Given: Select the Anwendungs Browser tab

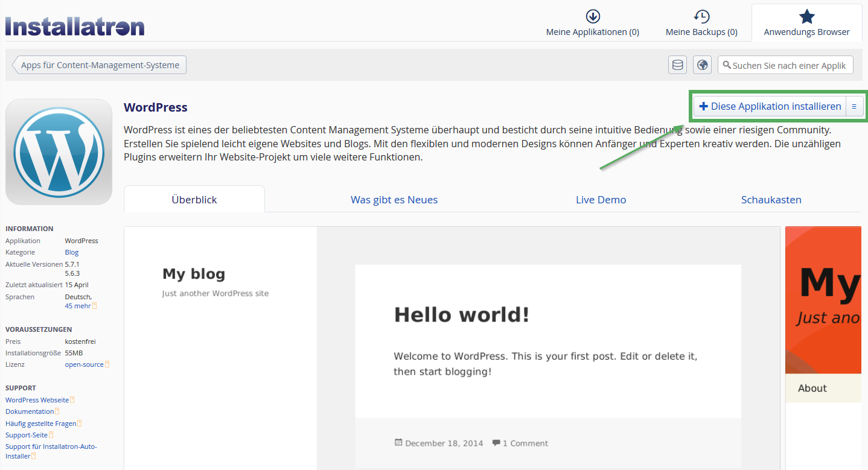Looking at the screenshot, I should coord(806,23).
